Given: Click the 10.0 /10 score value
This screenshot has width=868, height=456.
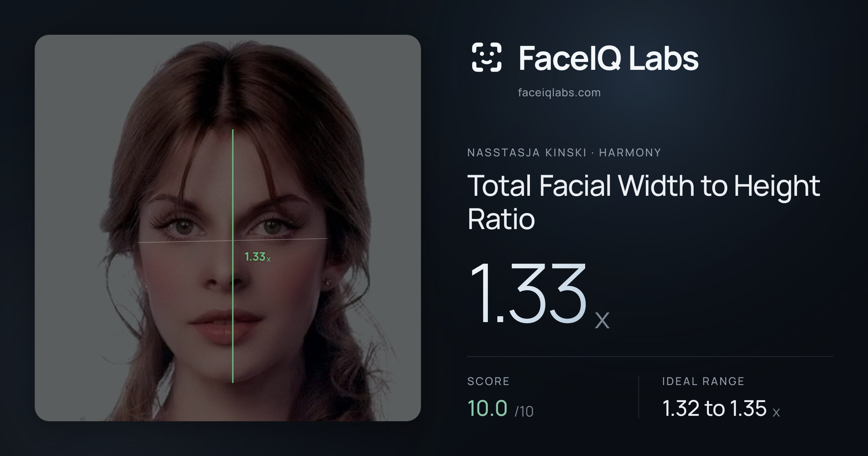Looking at the screenshot, I should coord(500,409).
